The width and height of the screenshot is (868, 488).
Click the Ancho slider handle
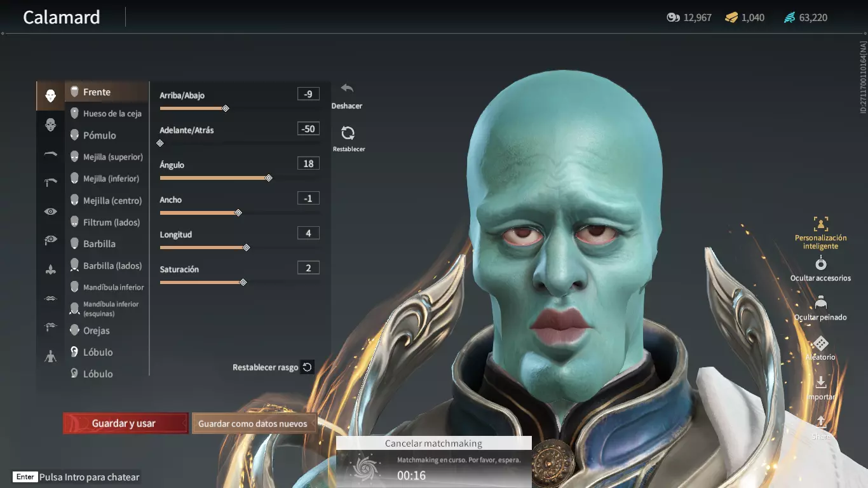[x=238, y=213]
